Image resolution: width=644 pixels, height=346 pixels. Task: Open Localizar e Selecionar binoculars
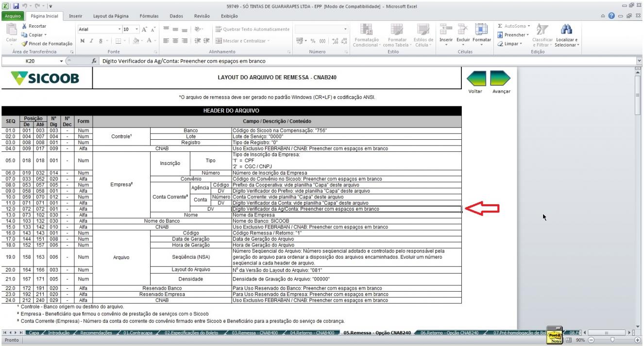(566, 31)
